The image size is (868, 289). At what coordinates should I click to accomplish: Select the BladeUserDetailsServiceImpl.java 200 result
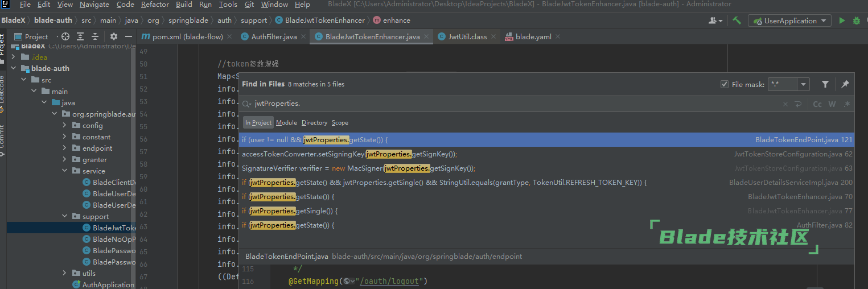(x=547, y=183)
